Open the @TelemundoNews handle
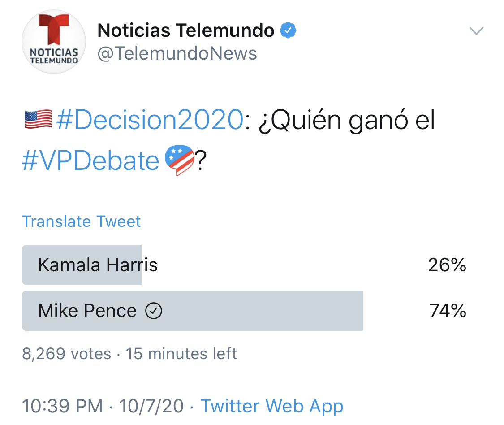This screenshot has width=504, height=425. point(177,53)
